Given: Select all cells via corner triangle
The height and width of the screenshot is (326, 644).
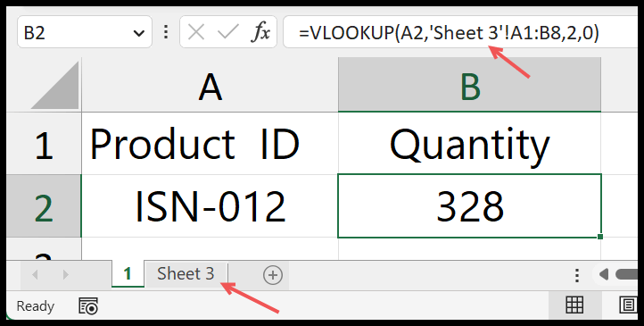Looking at the screenshot, I should [x=55, y=86].
